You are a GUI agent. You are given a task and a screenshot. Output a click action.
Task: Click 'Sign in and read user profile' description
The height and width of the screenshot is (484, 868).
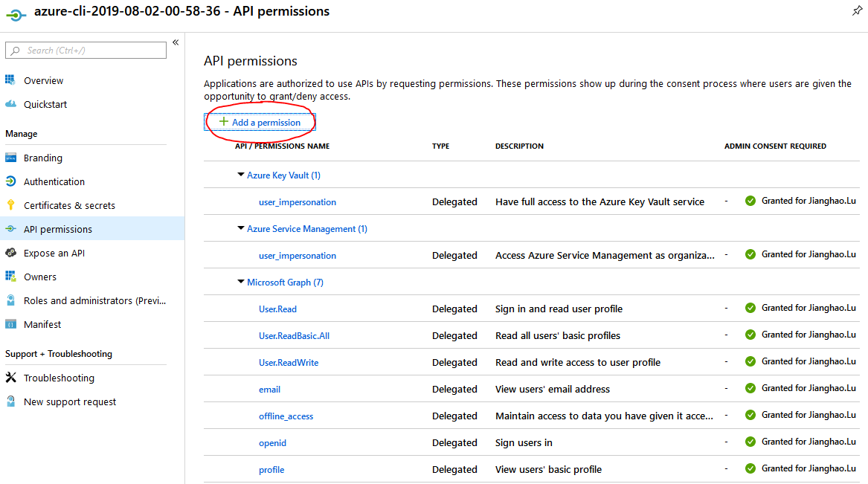[559, 309]
